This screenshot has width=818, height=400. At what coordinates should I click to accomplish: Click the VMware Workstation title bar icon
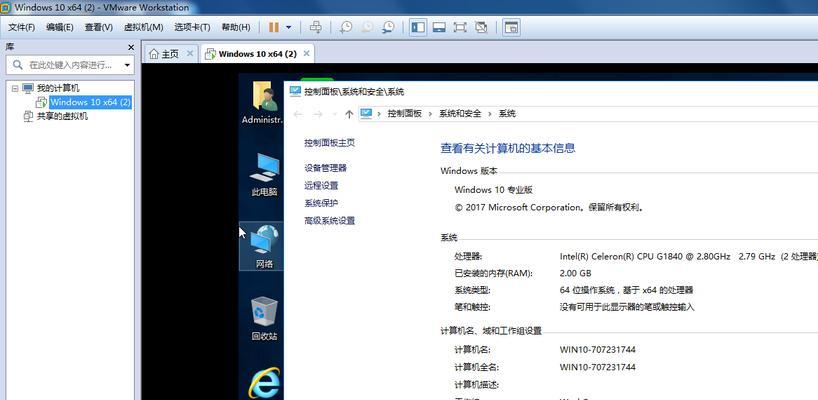click(6, 7)
